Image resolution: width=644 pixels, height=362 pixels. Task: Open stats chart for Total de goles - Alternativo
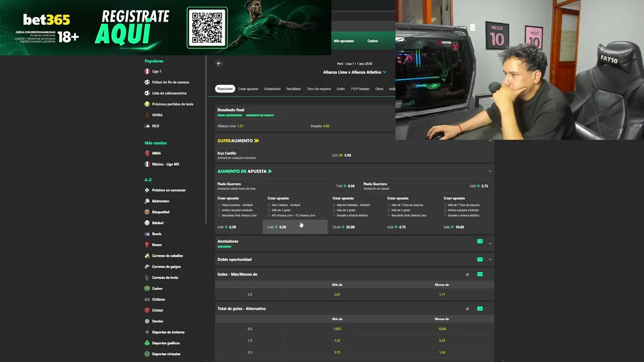point(467,309)
